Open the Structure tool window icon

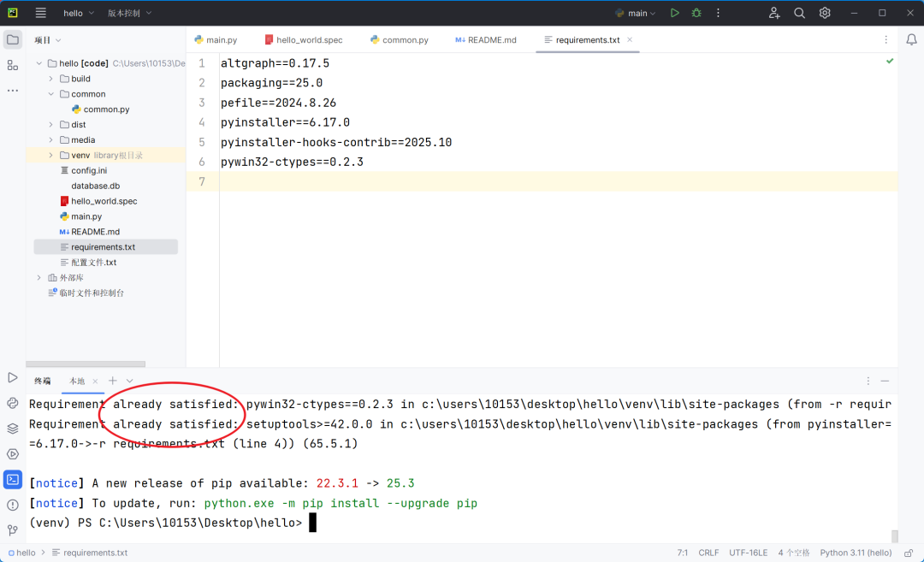(x=12, y=65)
